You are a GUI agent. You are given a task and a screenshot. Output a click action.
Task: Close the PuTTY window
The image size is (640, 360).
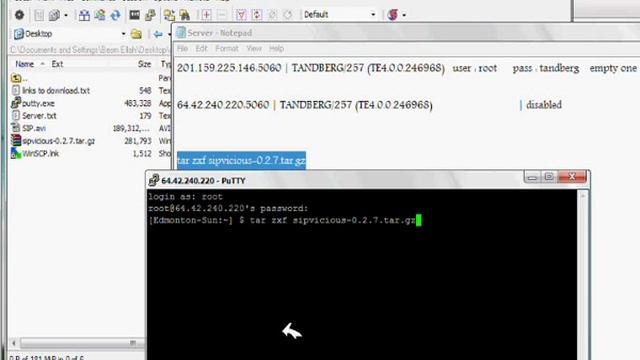tap(572, 177)
